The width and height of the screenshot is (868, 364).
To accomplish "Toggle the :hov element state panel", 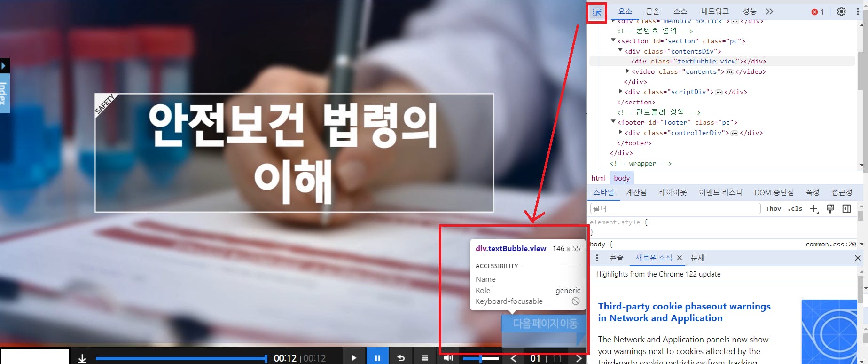I will click(x=774, y=208).
